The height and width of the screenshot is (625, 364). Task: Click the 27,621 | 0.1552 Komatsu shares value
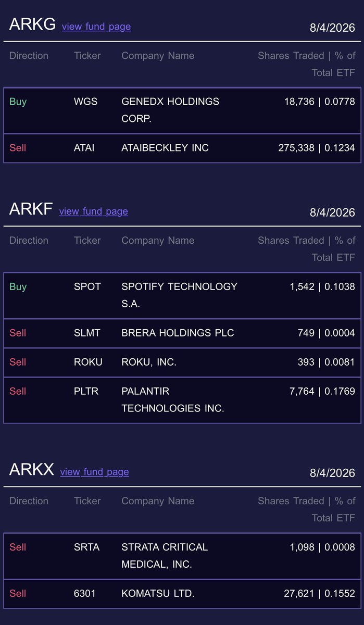coord(321,593)
